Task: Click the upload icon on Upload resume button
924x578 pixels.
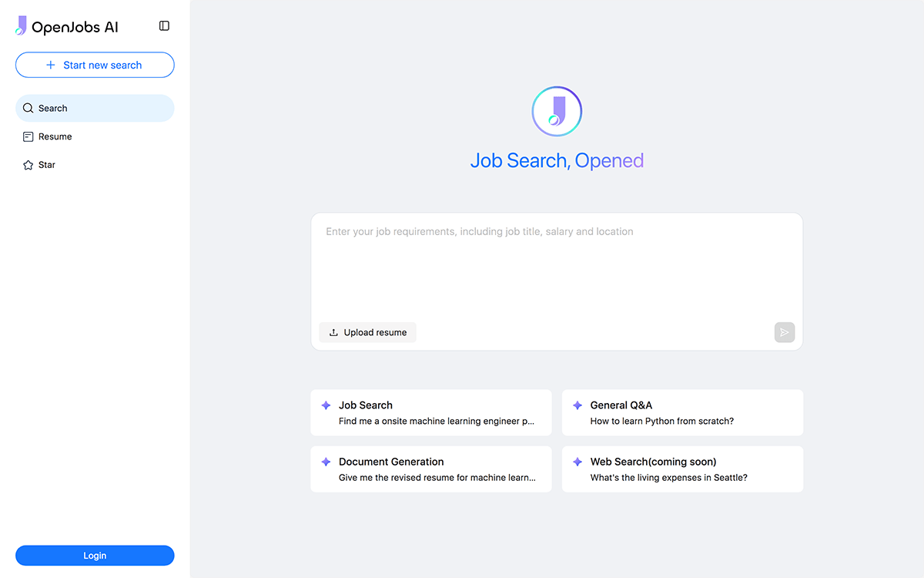Action: [333, 332]
